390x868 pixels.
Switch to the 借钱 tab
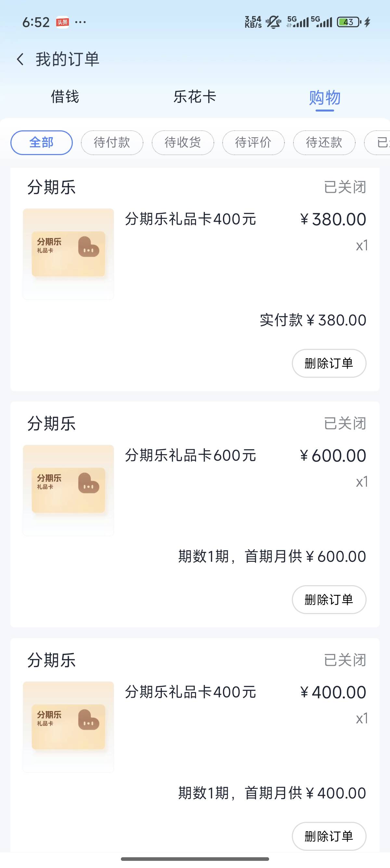pyautogui.click(x=65, y=97)
